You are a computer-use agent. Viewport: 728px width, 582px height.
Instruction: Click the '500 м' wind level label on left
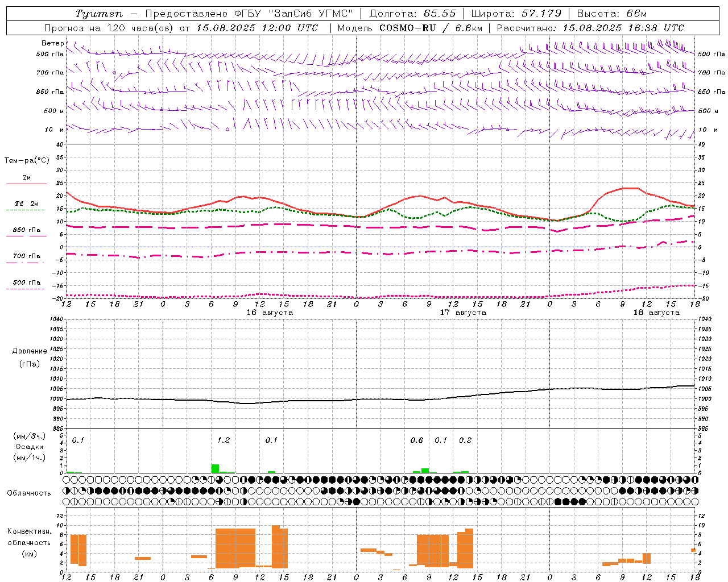54,111
